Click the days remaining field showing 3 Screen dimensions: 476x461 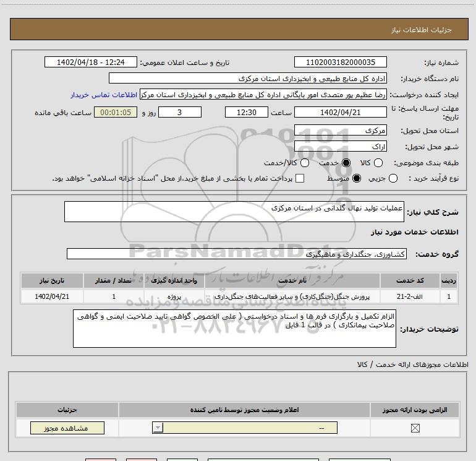click(180, 112)
